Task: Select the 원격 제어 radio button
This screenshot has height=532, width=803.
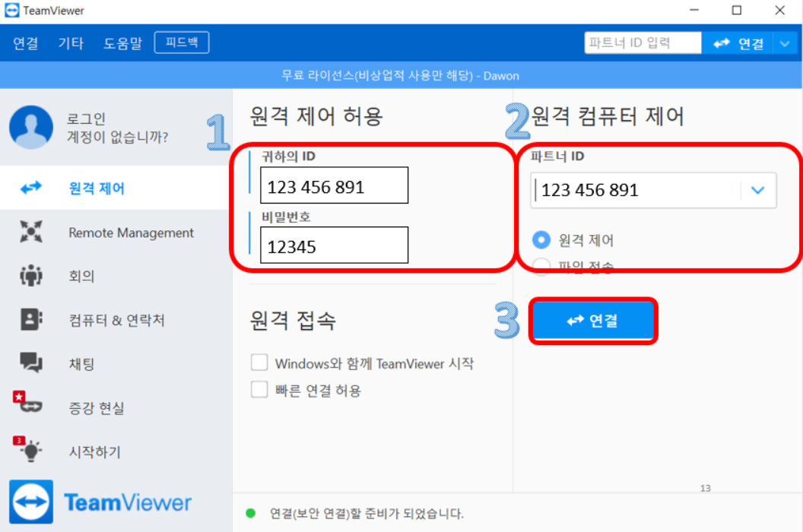Action: click(x=541, y=239)
